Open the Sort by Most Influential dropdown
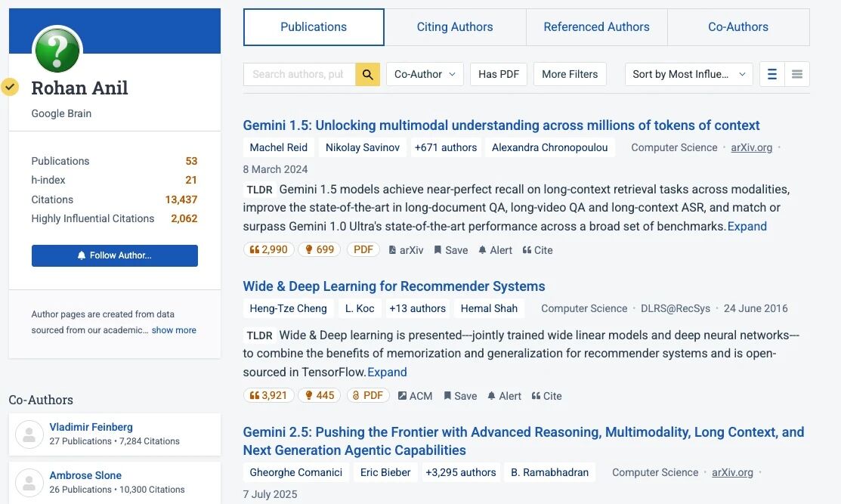This screenshot has width=841, height=504. [x=688, y=74]
